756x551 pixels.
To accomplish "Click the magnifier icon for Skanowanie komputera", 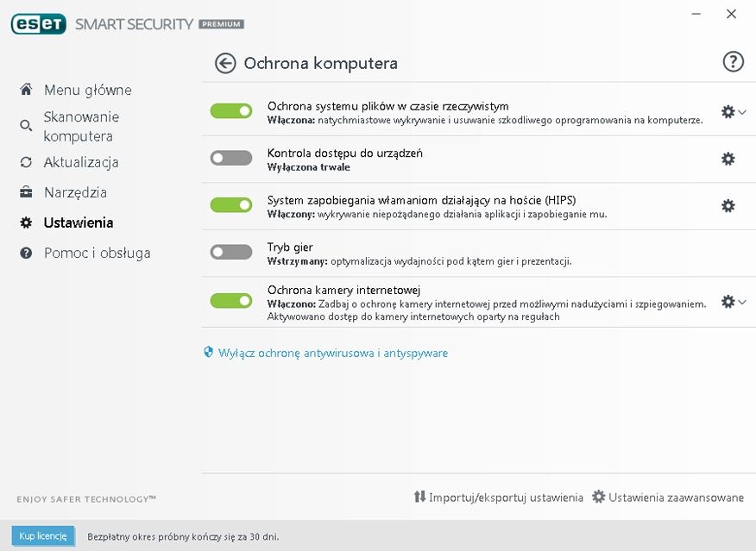I will point(26,126).
